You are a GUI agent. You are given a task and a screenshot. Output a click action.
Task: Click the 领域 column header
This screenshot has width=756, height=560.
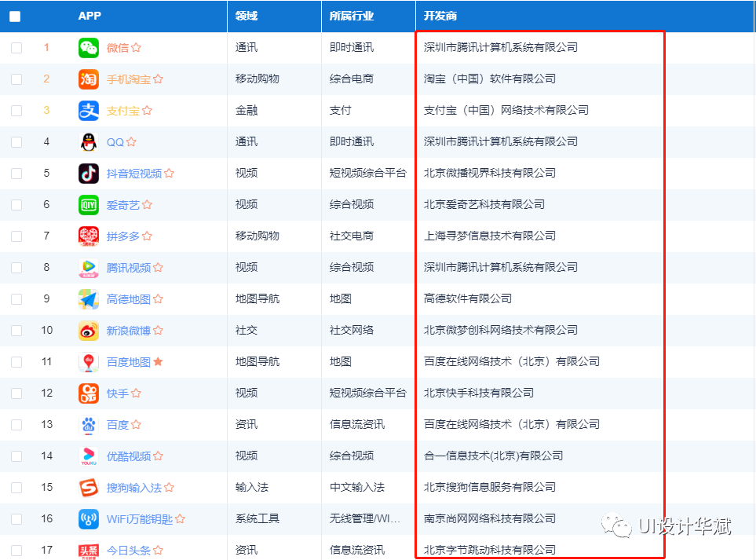click(247, 16)
